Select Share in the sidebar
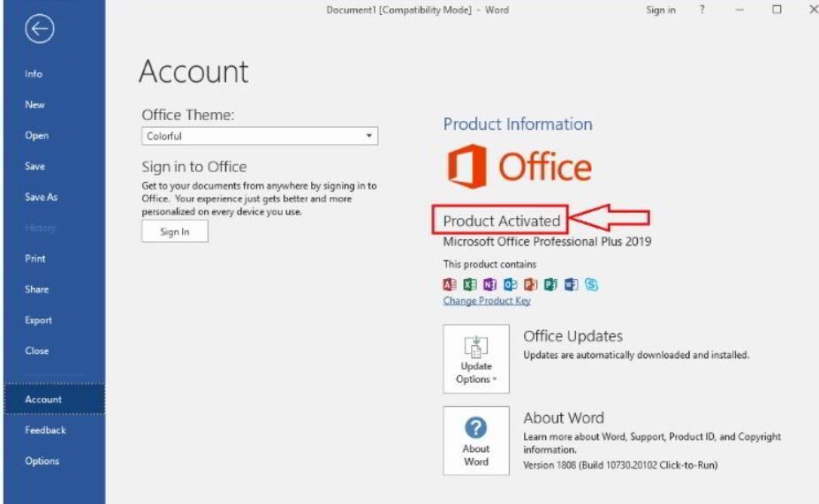 pyautogui.click(x=36, y=290)
